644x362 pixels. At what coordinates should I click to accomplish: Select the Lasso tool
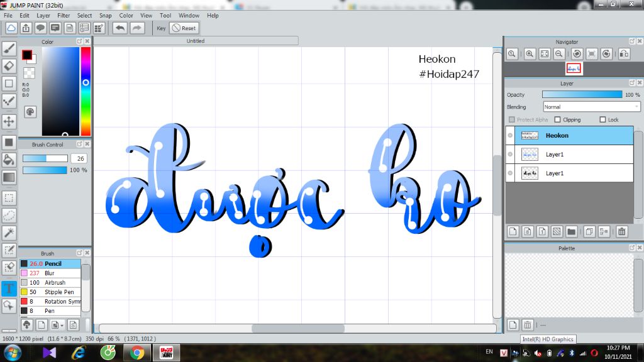tap(9, 216)
